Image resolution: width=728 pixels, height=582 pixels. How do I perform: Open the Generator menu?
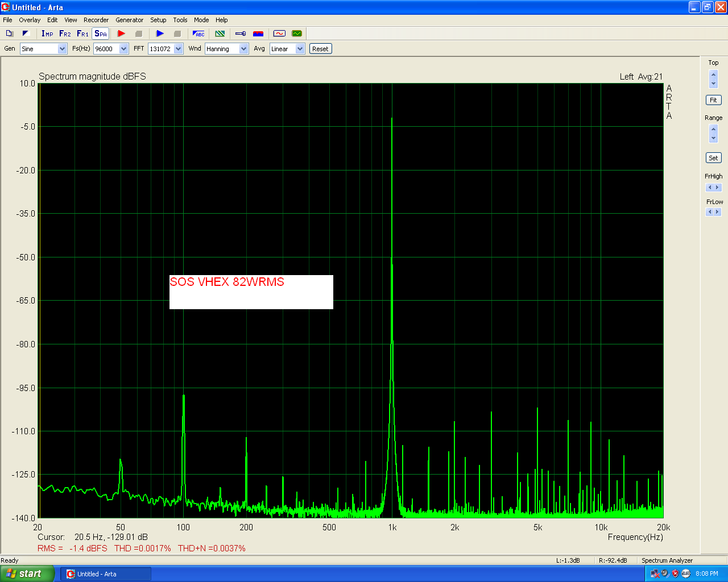pos(130,20)
